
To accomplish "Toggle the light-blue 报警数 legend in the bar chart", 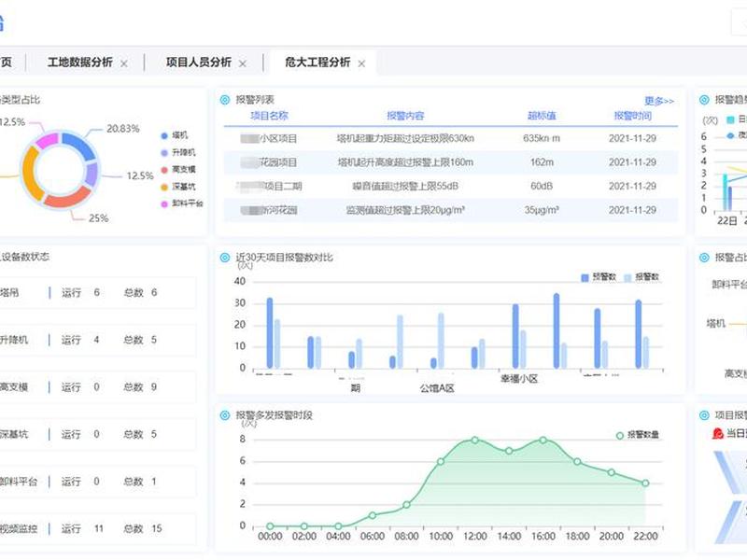I will coord(641,277).
